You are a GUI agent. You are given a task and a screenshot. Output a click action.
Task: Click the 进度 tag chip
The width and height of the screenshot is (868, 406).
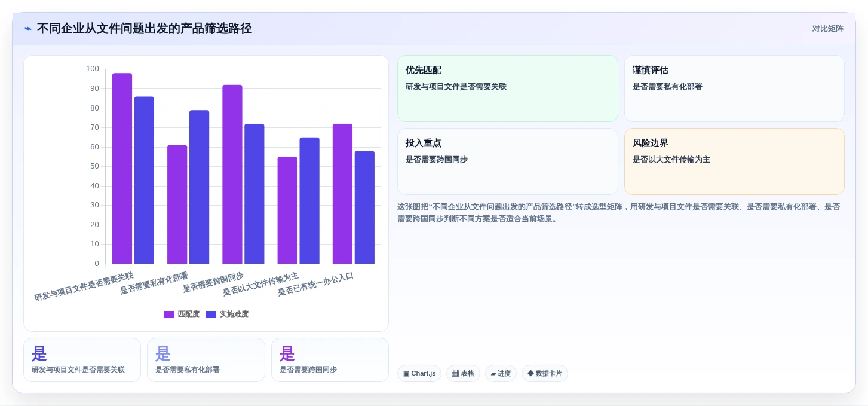point(501,374)
